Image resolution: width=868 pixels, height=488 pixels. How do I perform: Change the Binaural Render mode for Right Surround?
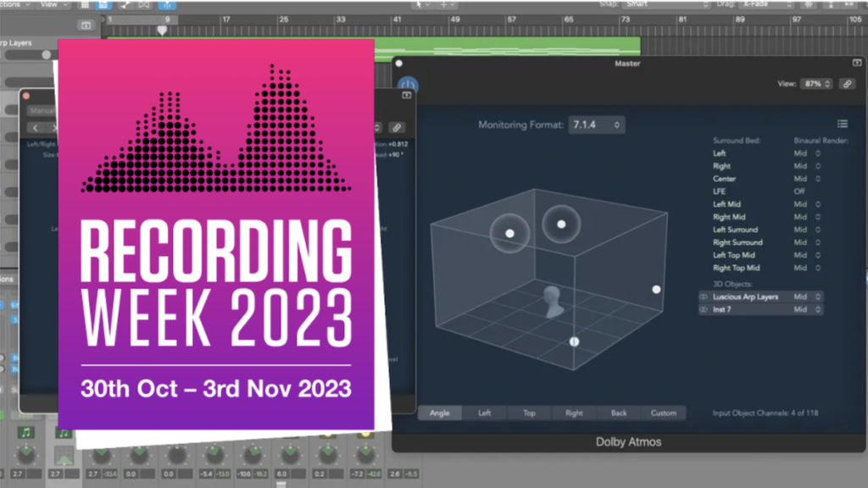(x=807, y=242)
